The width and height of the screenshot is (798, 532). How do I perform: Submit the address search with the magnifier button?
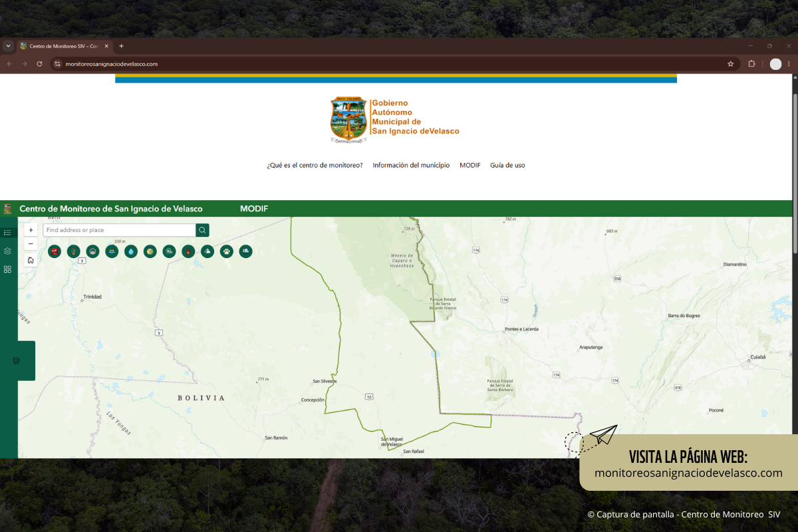(x=202, y=230)
